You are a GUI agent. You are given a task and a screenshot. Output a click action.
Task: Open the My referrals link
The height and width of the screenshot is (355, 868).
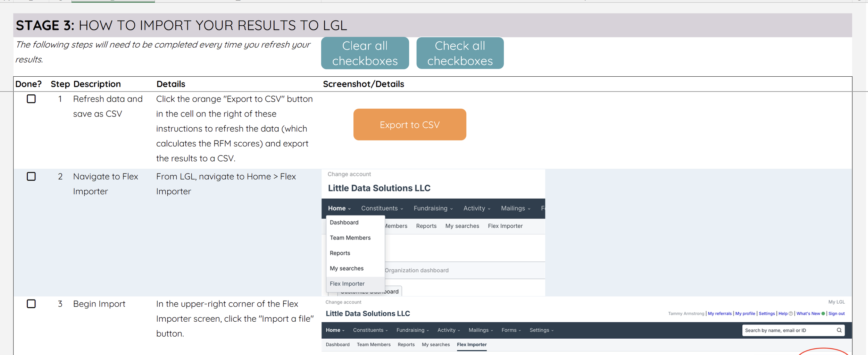719,313
